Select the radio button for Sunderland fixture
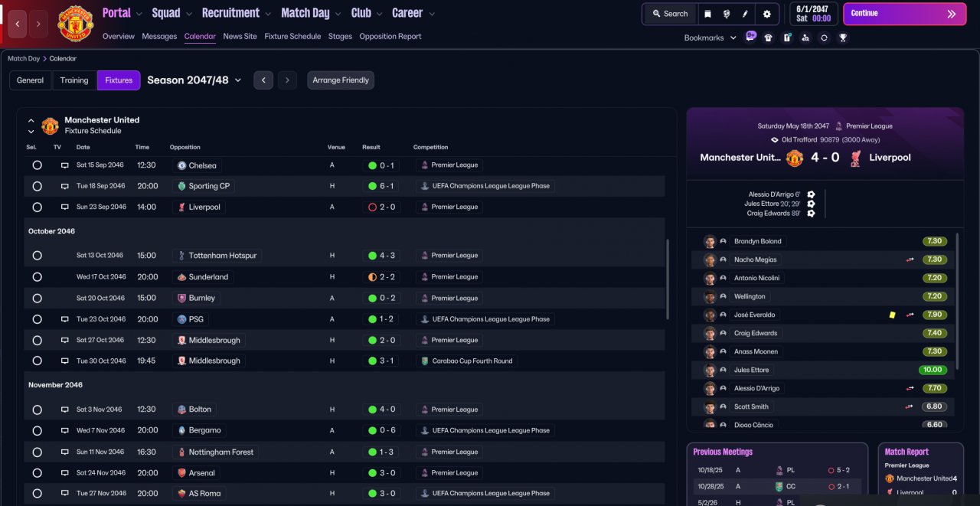 pyautogui.click(x=37, y=277)
